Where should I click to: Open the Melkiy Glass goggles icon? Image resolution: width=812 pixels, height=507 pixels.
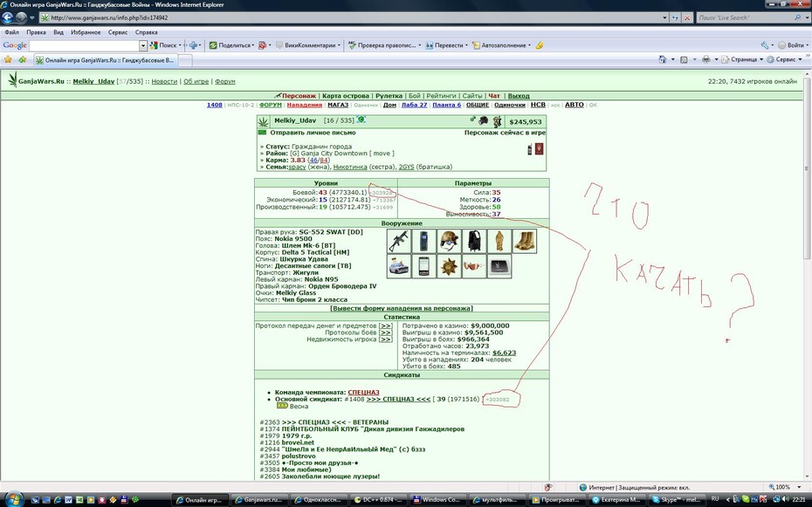tap(474, 266)
